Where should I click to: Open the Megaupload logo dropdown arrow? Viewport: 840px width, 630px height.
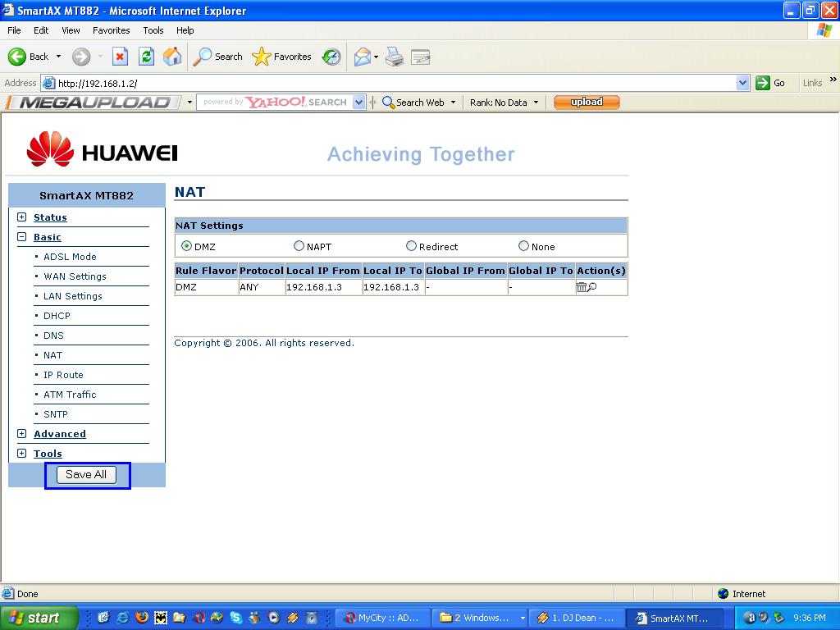pyautogui.click(x=189, y=103)
